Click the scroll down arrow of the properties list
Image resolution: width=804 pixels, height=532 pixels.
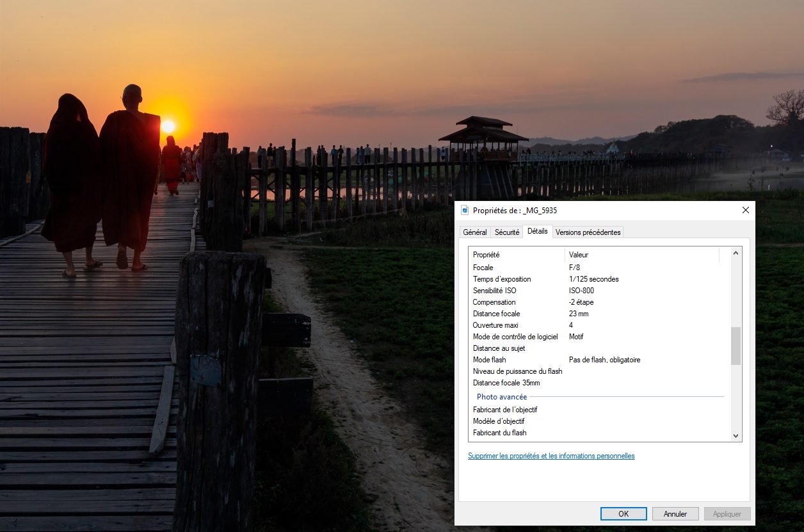click(x=736, y=435)
